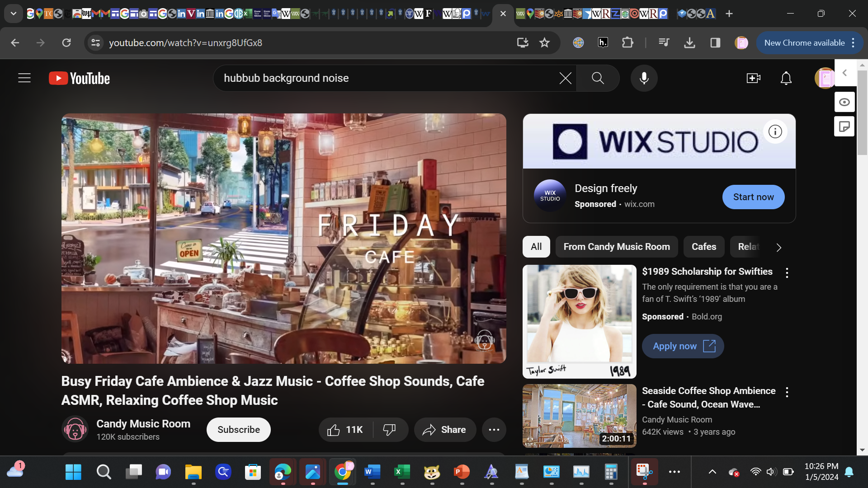Screen dimensions: 868x488
Task: Open the Windows Start menu
Action: pyautogui.click(x=73, y=472)
